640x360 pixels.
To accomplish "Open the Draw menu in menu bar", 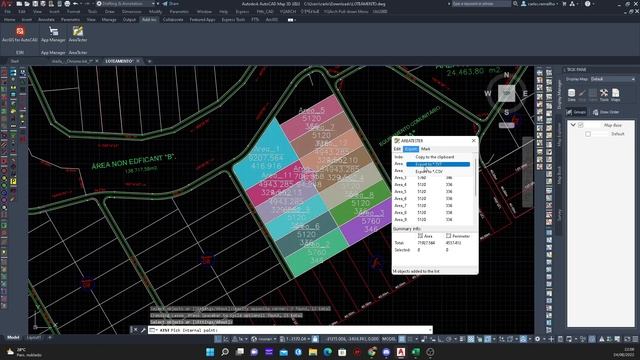I will [110, 12].
